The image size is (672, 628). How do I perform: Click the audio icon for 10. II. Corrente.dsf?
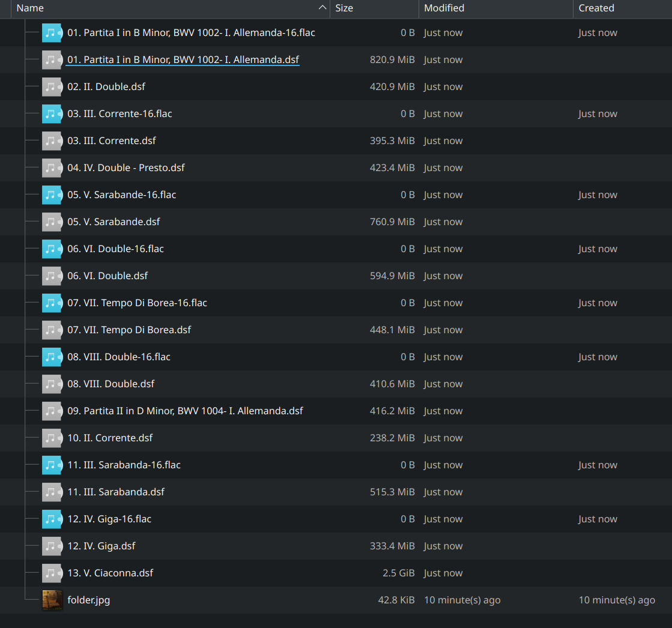(52, 438)
